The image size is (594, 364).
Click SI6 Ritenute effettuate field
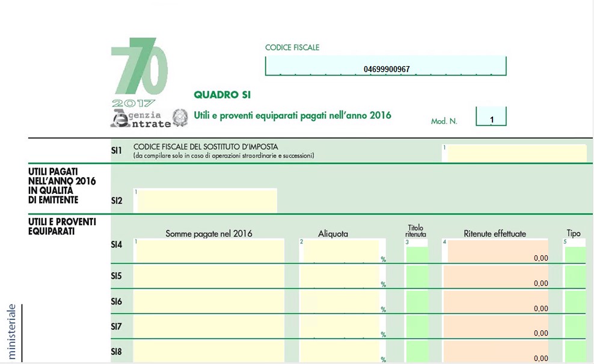pyautogui.click(x=495, y=301)
